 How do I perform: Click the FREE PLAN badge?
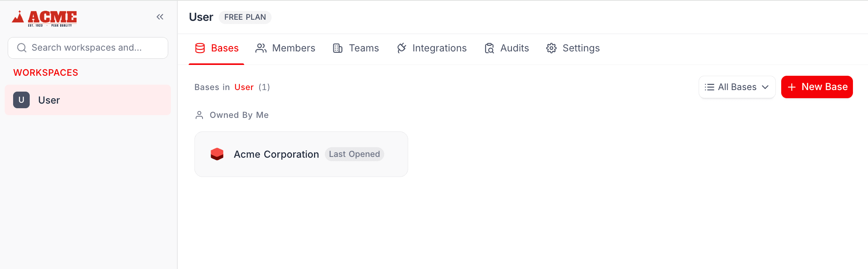[x=245, y=17]
